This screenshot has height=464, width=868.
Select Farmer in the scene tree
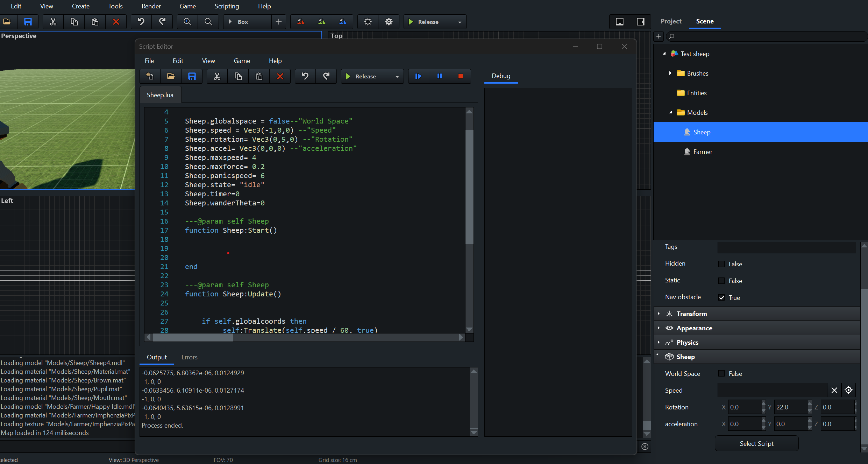pos(703,152)
